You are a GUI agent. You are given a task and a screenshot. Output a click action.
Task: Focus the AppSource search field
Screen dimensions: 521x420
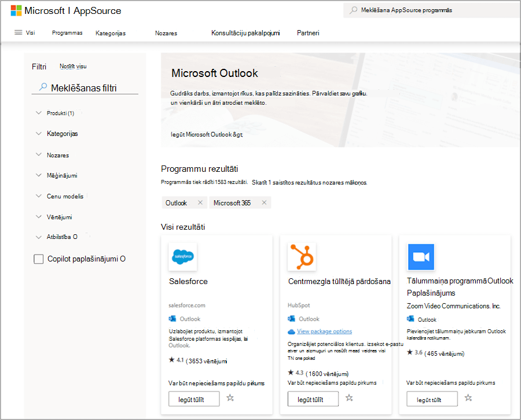432,10
